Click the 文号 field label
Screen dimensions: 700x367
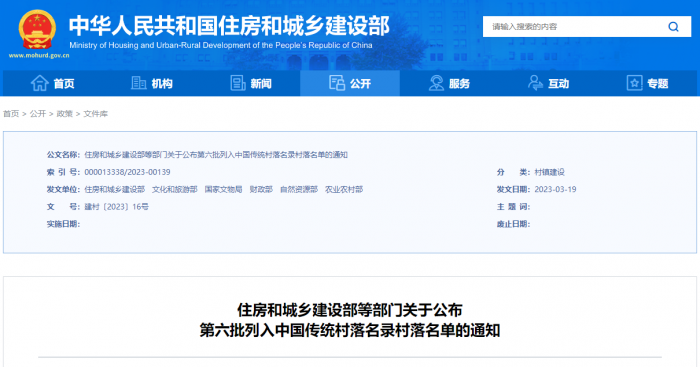click(x=63, y=207)
